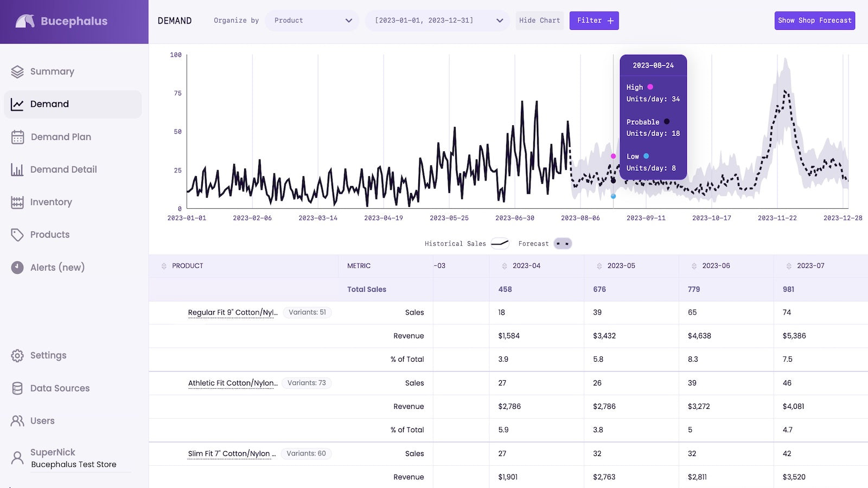Image resolution: width=868 pixels, height=488 pixels.
Task: Hide the chart with Hide Chart
Action: pos(539,21)
